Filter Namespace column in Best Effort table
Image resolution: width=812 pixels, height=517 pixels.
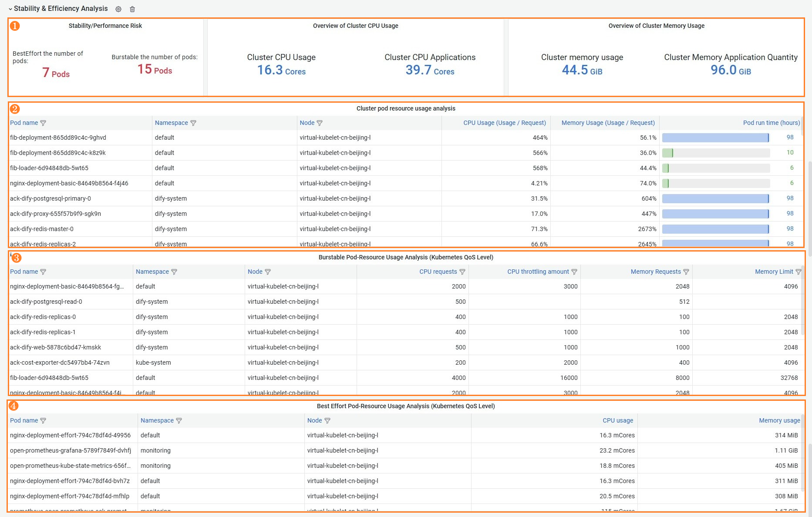click(x=179, y=421)
